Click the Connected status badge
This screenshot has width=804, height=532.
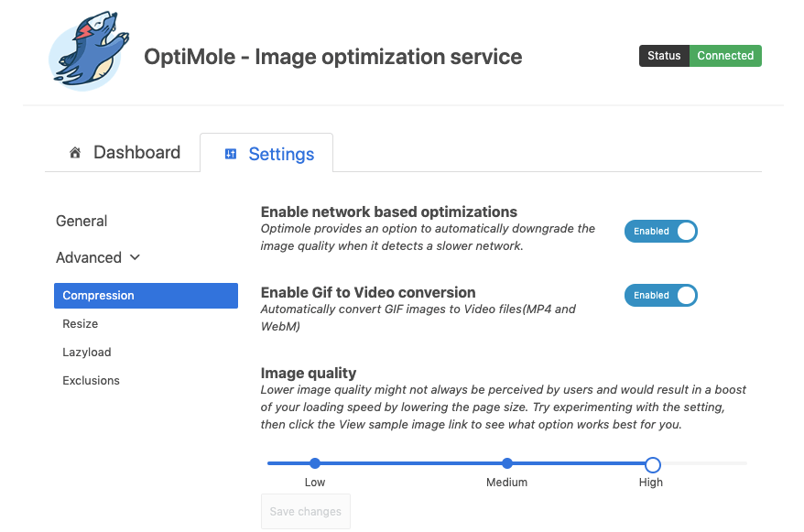(725, 56)
